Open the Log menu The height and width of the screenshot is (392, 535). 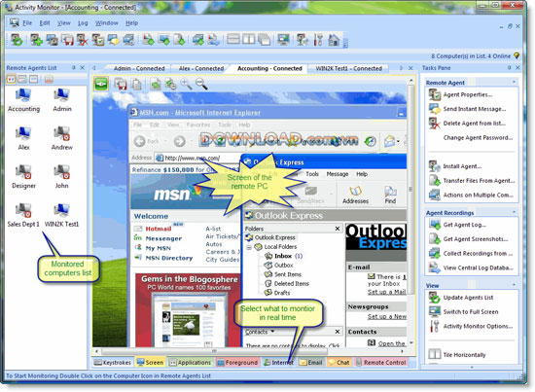click(x=83, y=23)
